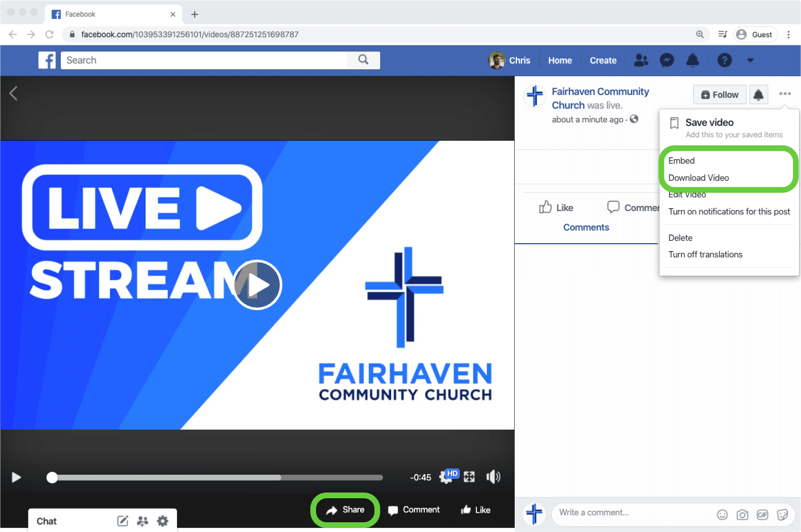The image size is (801, 532).
Task: Choose Turn on notifications for this post
Action: 729,212
